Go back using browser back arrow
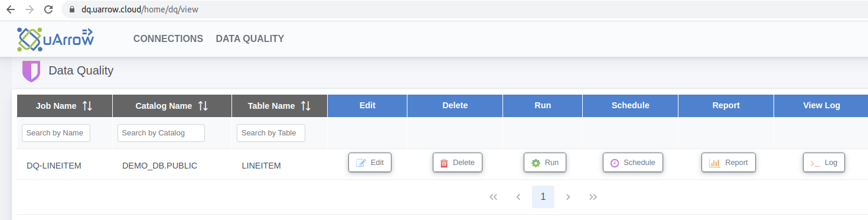The image size is (868, 220). [x=10, y=9]
